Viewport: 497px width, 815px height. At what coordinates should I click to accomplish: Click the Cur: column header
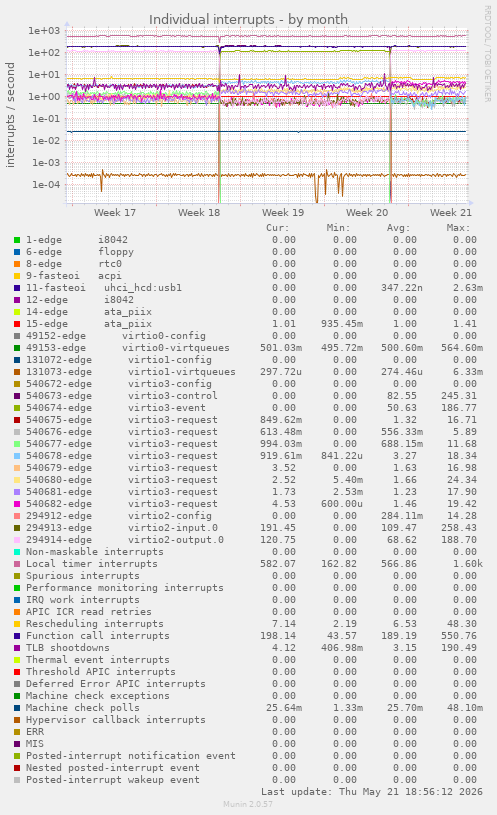pos(278,228)
